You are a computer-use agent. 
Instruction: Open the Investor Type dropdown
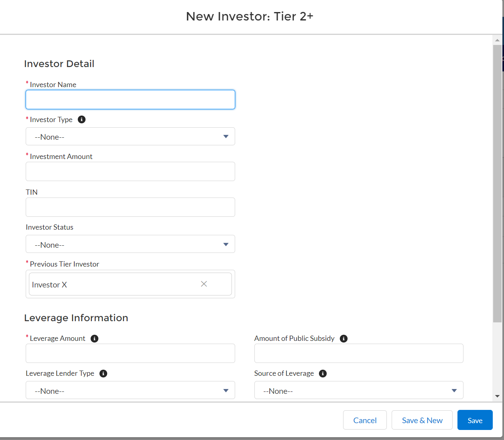point(130,136)
